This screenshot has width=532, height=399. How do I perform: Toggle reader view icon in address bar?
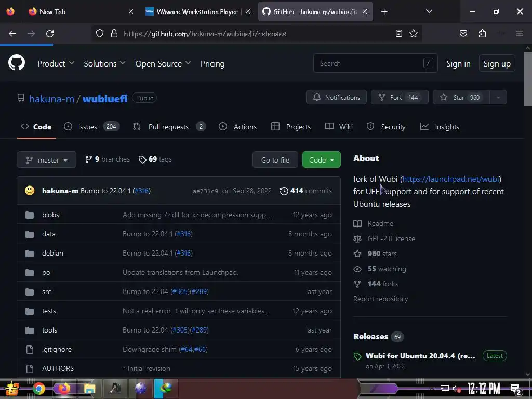coord(399,33)
